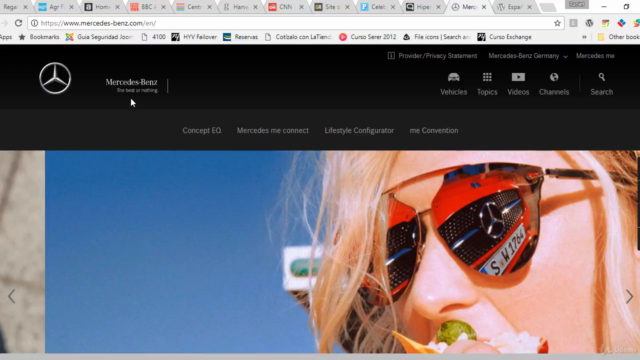The image size is (640, 360).
Task: Switch to the Celeb tab
Action: pos(377,7)
